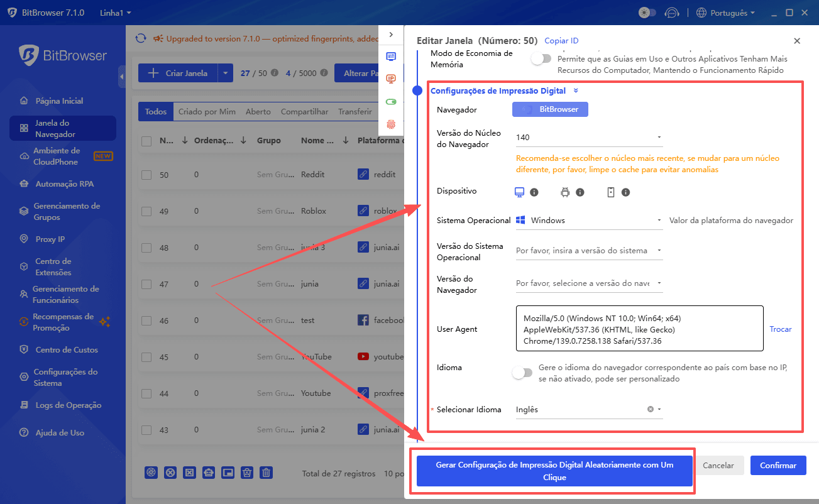
Task: Check the checkbox for row 50
Action: [146, 175]
